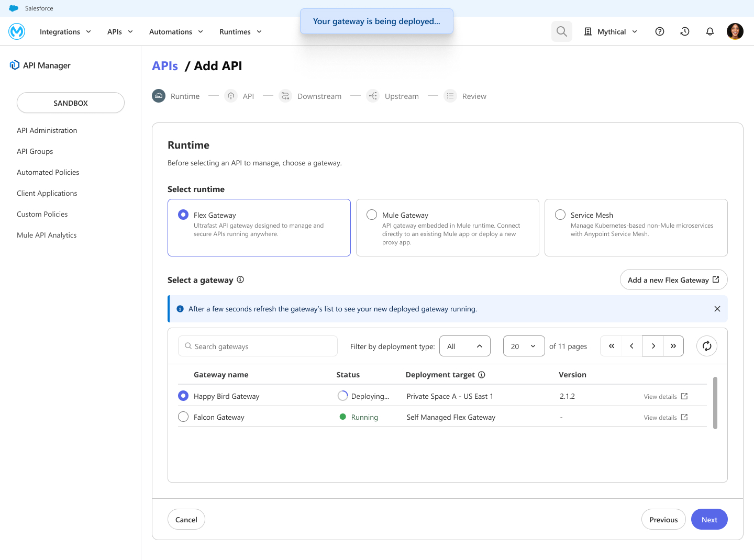The width and height of the screenshot is (754, 560).
Task: Click the API Manager logo icon
Action: (15, 65)
